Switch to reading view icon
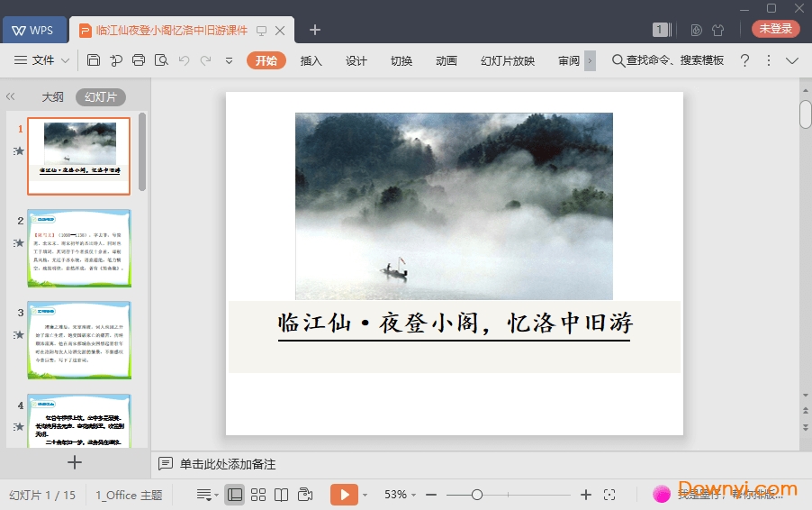Viewport: 812px width, 510px height. [x=281, y=495]
